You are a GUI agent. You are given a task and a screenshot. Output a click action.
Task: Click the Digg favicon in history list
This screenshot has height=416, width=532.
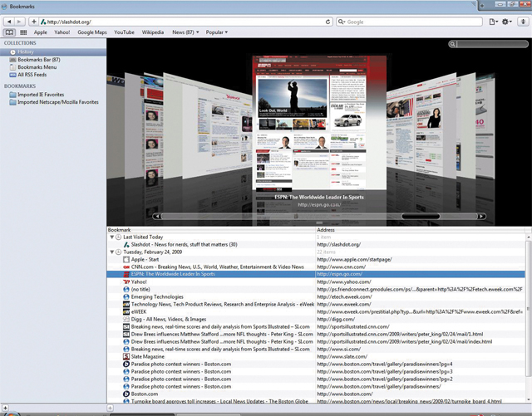(126, 319)
